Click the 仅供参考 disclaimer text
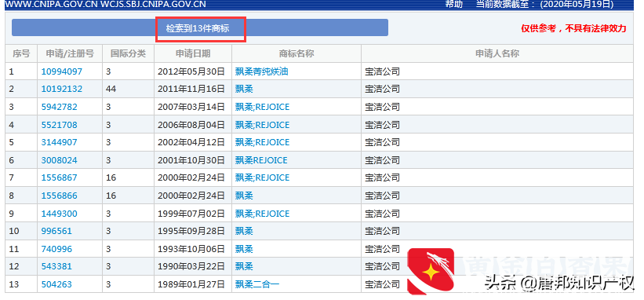Screen dimensions: 644x300 573,28
